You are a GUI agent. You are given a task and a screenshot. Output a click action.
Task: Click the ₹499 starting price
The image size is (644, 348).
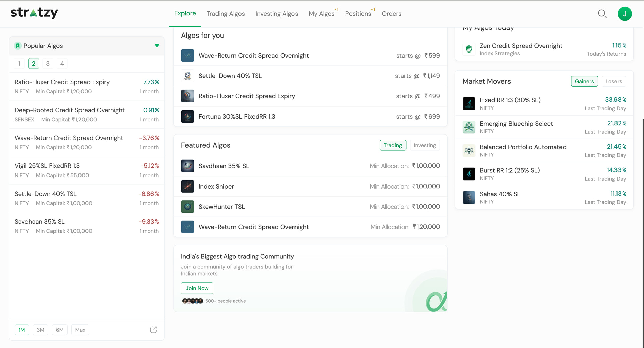pyautogui.click(x=432, y=96)
